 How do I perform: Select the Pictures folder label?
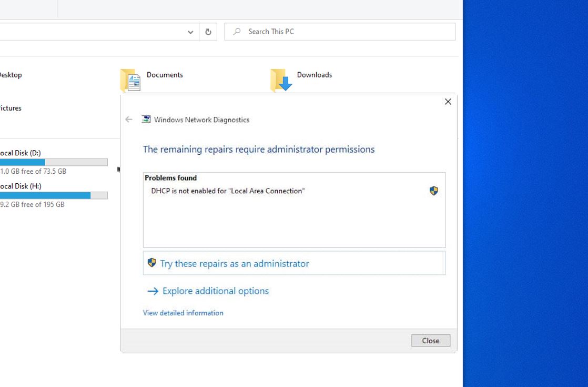[x=11, y=108]
